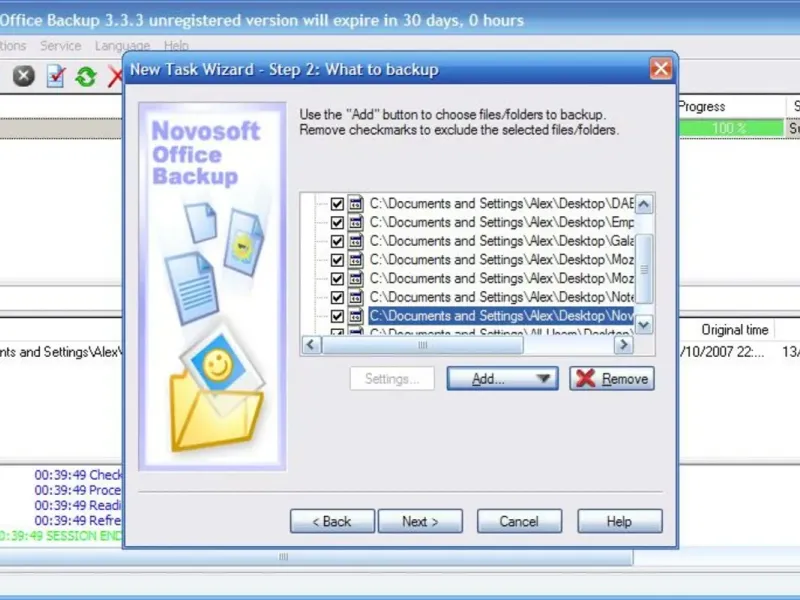Image resolution: width=800 pixels, height=600 pixels.
Task: Uncheck the Desktop\Note file checkbox
Action: click(337, 297)
